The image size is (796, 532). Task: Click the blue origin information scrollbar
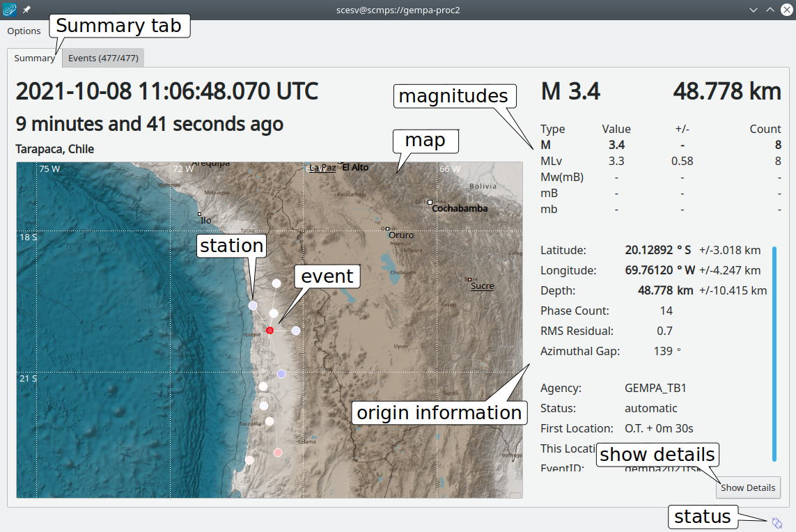[774, 353]
